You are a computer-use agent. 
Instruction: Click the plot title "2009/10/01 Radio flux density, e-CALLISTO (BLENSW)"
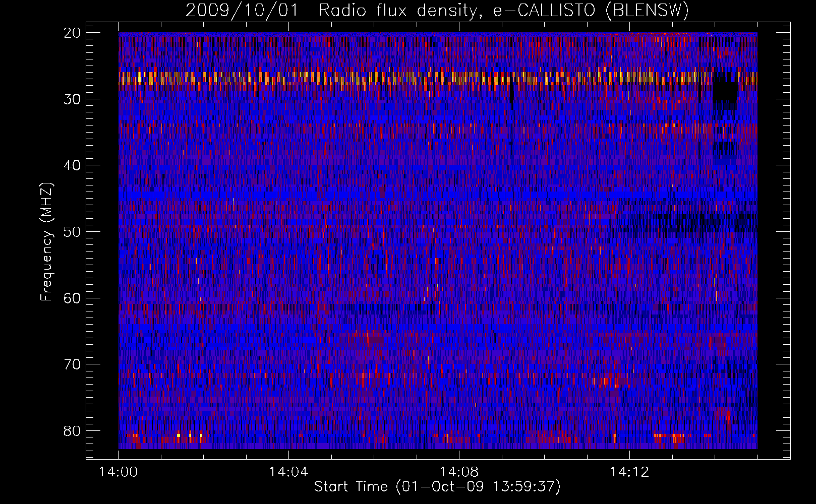[x=437, y=10]
